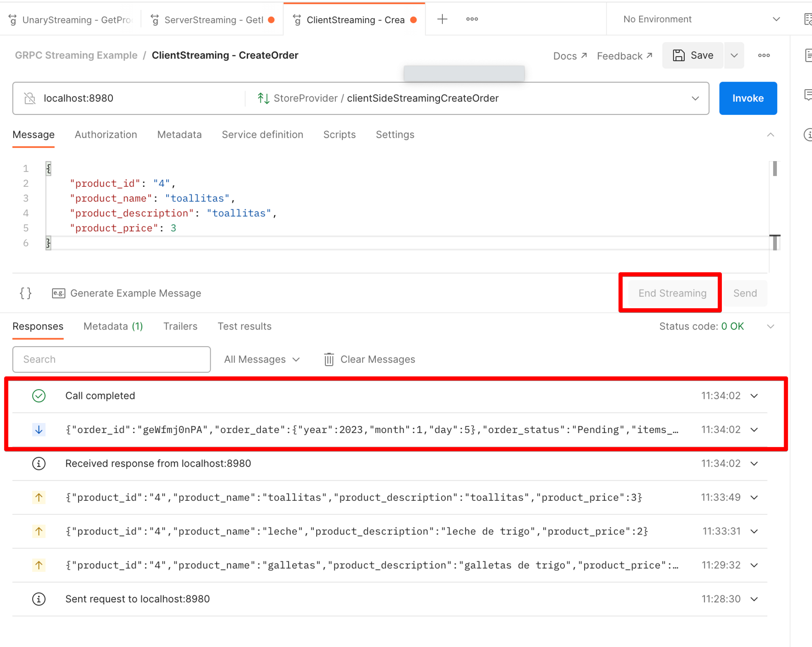Click the blue download arrow on order response row
Image resolution: width=812 pixels, height=647 pixels.
39,430
